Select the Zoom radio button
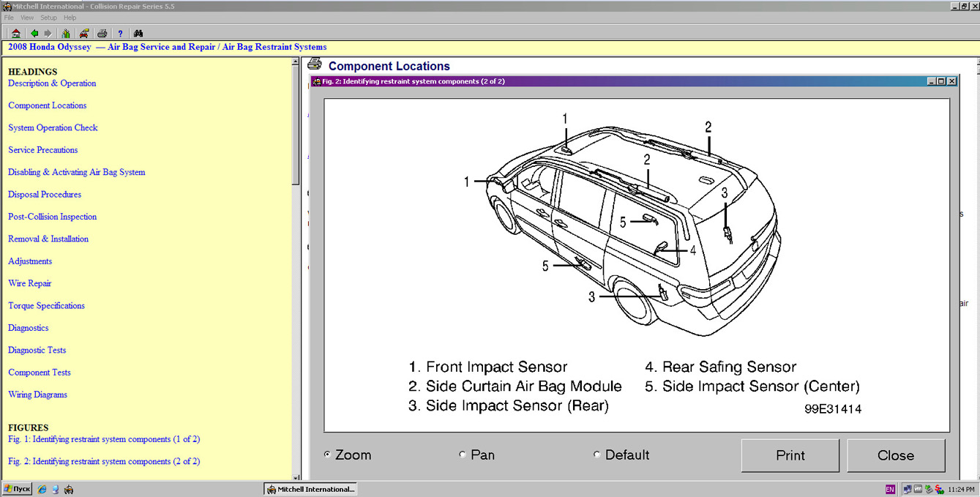980x497 pixels. (327, 455)
